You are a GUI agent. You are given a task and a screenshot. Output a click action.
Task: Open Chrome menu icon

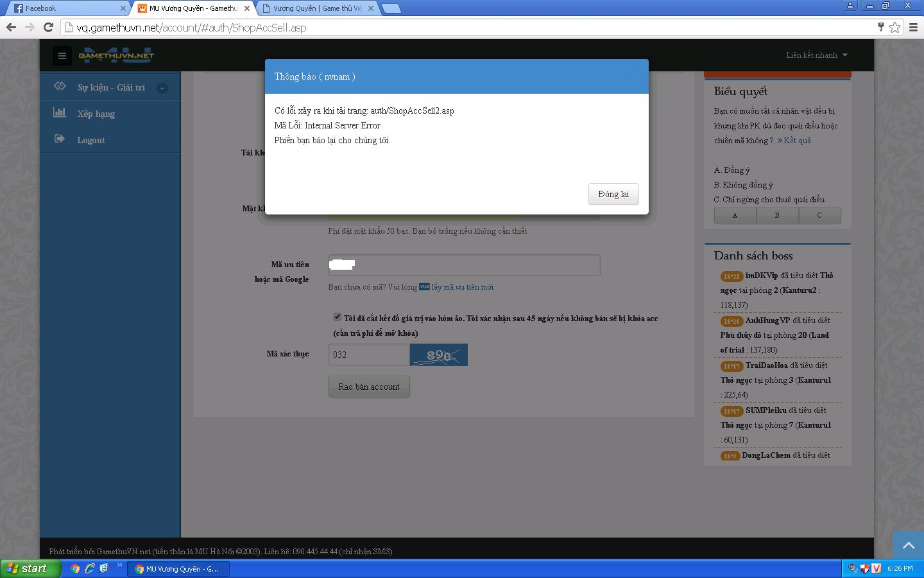click(914, 27)
